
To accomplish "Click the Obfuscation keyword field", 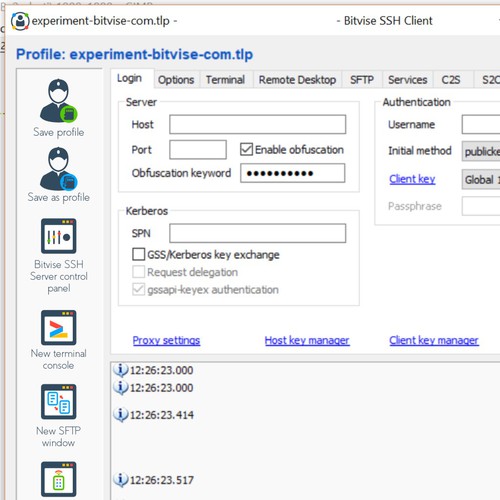I will 293,173.
